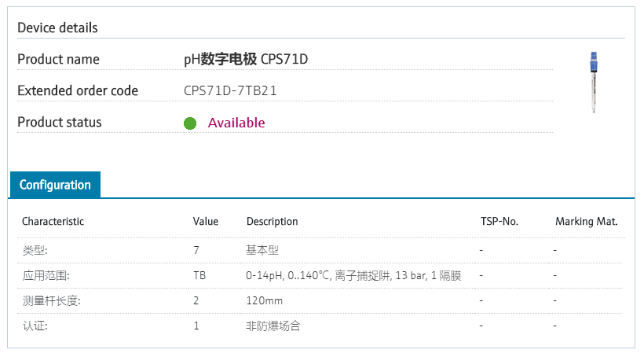Click the Device details heading
644x357 pixels.
click(x=57, y=28)
